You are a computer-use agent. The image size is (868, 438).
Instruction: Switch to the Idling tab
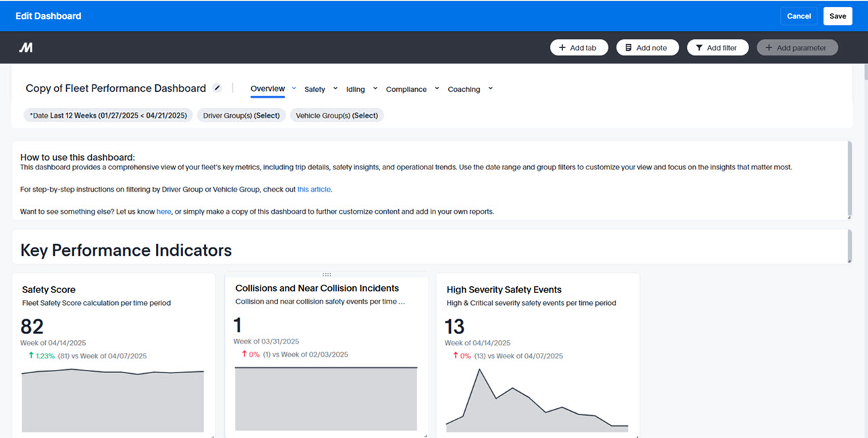355,89
